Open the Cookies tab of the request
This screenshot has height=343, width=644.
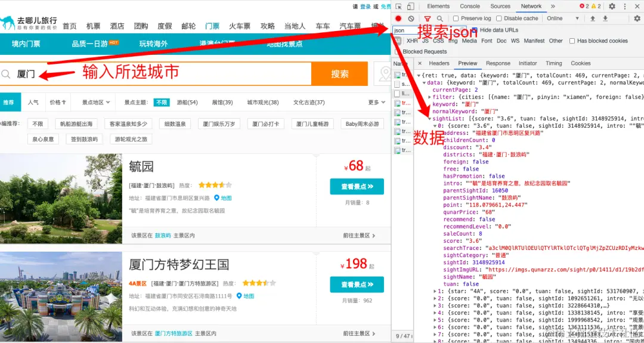click(581, 63)
